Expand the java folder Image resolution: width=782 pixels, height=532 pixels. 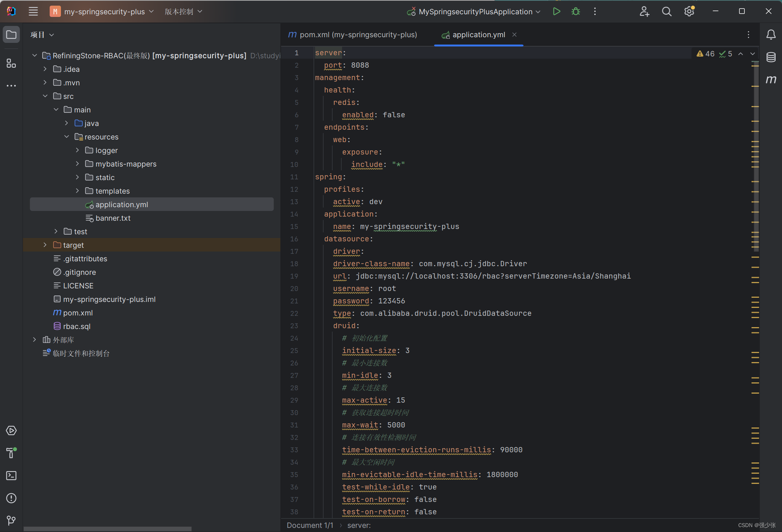pos(67,123)
